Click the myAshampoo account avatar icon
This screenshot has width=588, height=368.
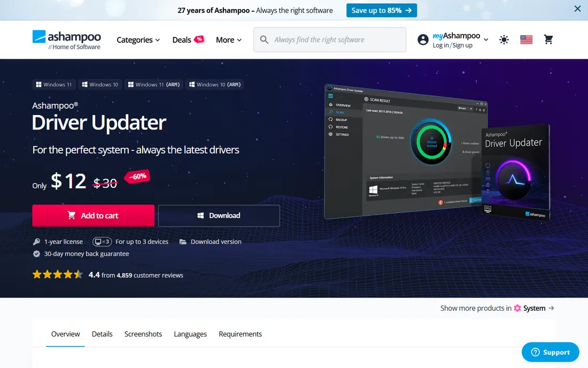(x=423, y=40)
